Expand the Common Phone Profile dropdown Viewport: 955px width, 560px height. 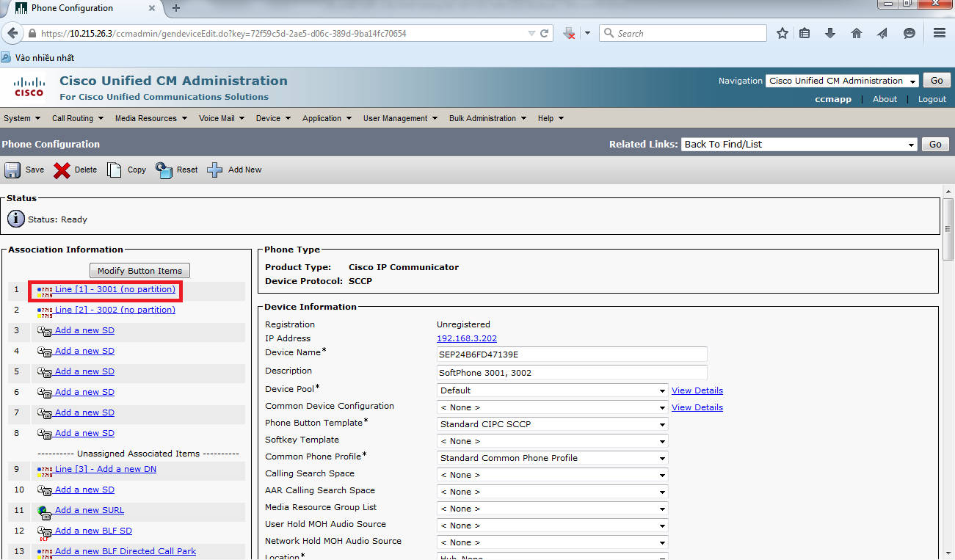pyautogui.click(x=553, y=458)
